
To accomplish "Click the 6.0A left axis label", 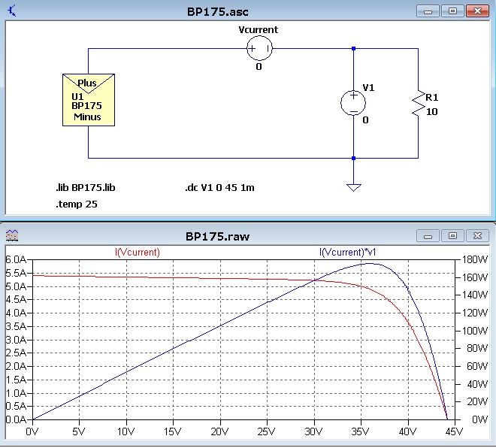I will pos(16,259).
